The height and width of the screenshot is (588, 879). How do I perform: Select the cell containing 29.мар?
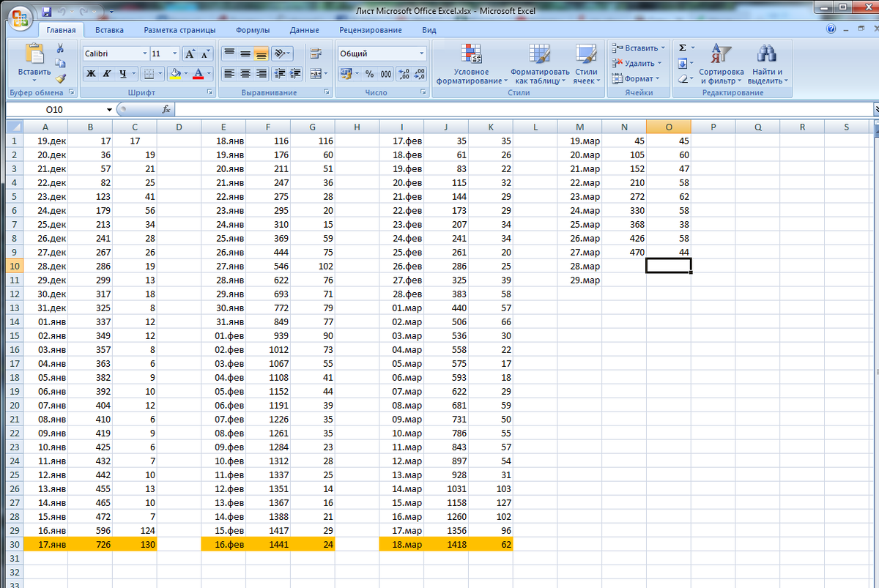pyautogui.click(x=579, y=280)
